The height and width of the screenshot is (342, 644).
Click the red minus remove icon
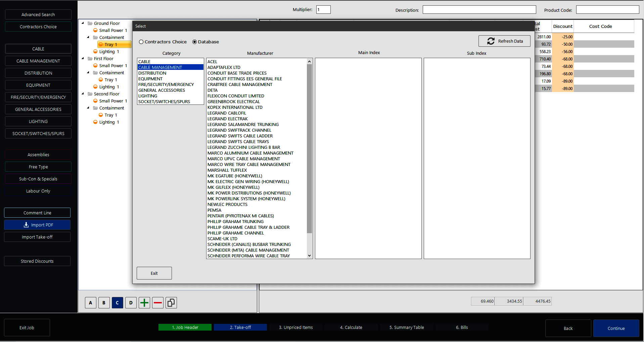[158, 303]
